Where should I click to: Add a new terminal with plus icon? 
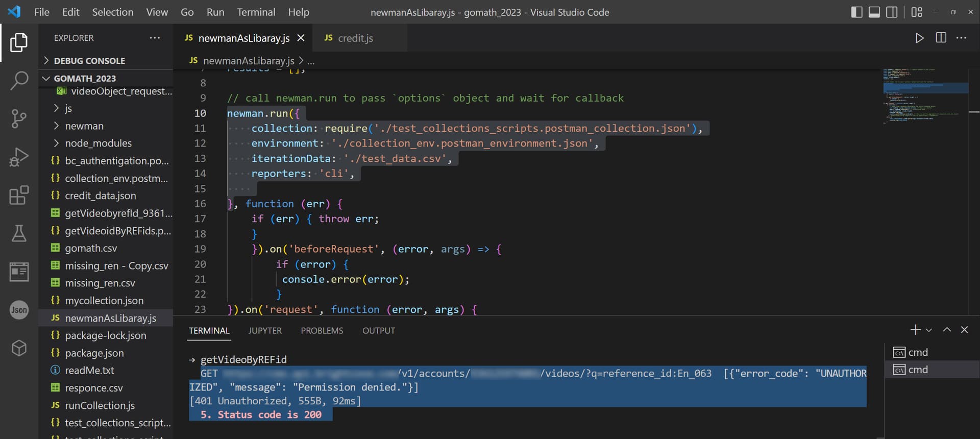point(915,330)
